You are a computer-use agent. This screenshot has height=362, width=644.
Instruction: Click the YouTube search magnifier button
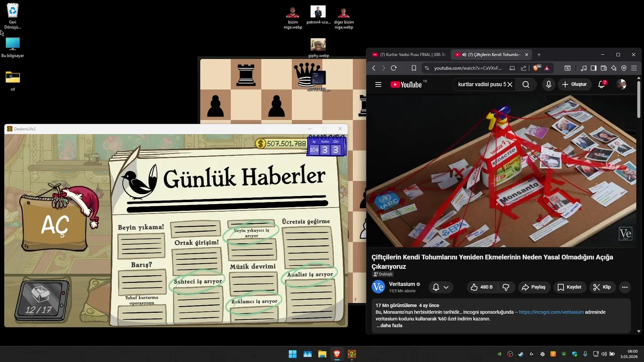526,84
